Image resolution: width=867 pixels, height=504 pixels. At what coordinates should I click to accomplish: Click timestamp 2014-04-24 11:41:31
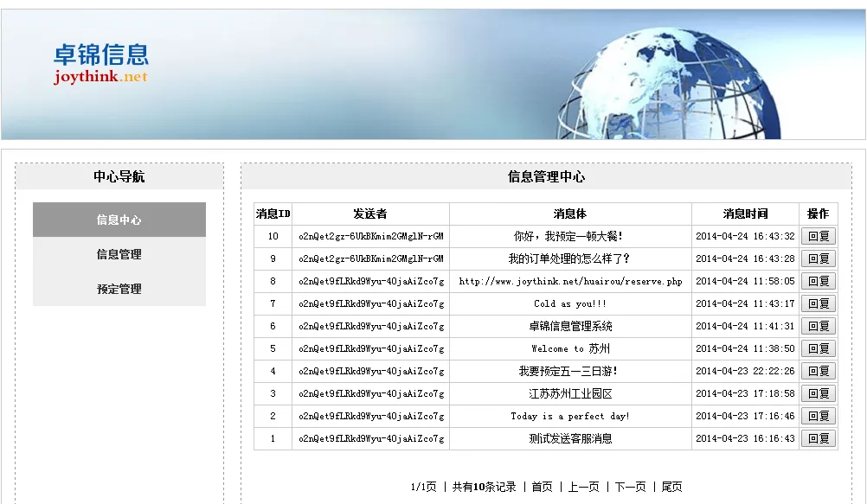(x=745, y=326)
